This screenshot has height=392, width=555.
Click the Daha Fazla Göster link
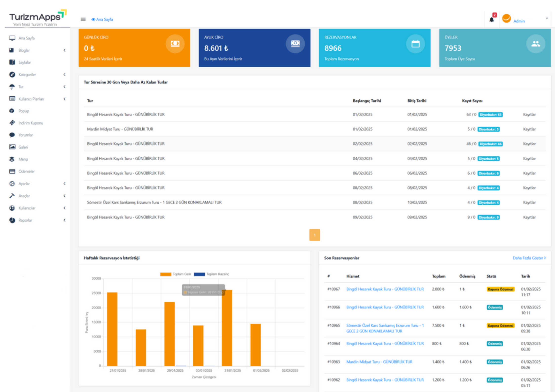pyautogui.click(x=529, y=258)
